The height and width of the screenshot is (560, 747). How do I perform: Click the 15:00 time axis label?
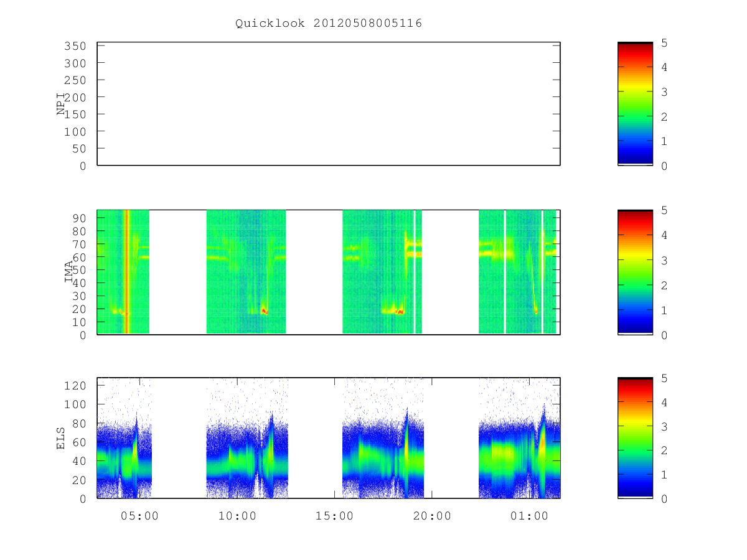tap(334, 516)
